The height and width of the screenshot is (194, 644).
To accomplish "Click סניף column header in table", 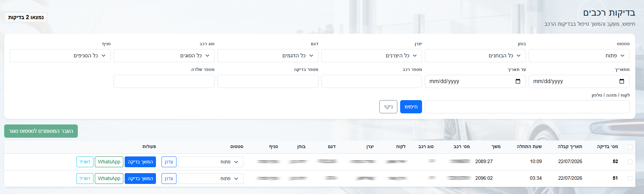I will click(x=273, y=147).
